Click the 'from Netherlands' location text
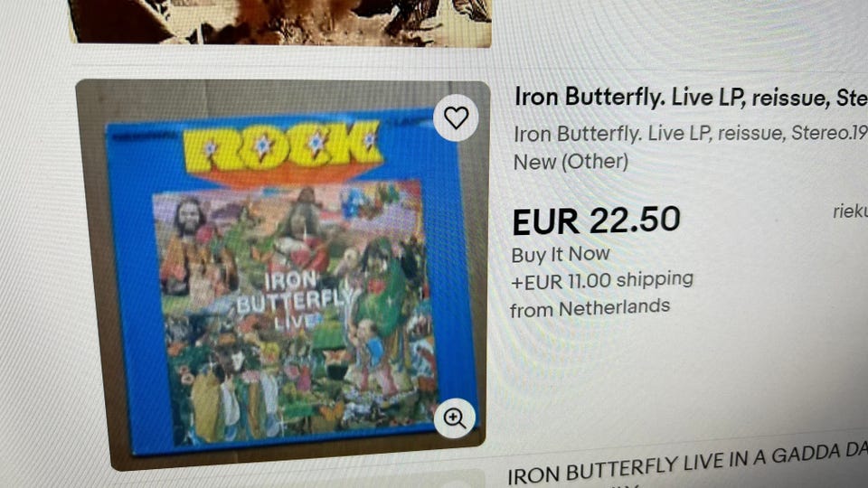This screenshot has width=868, height=488. [x=590, y=309]
